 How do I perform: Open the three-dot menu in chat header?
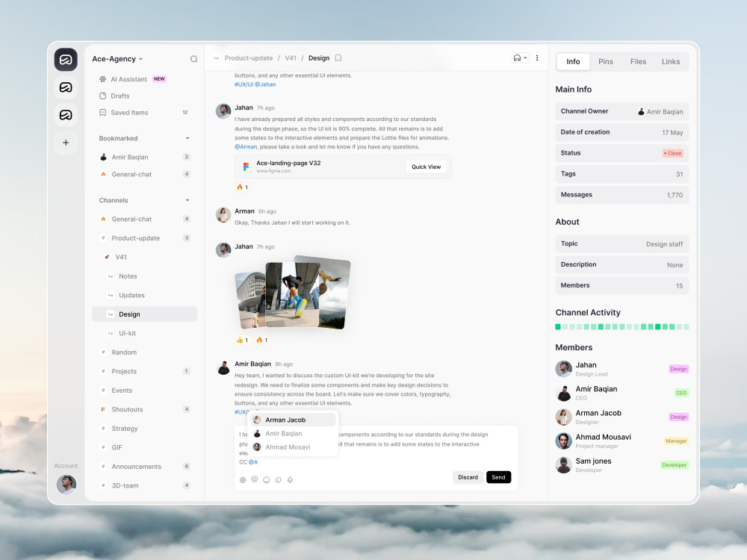coord(537,58)
